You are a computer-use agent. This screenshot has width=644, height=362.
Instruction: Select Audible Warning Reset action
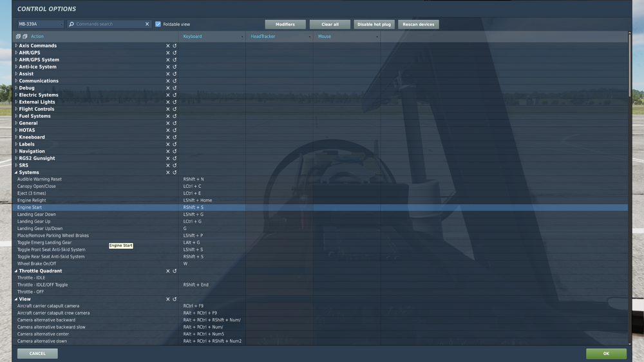(x=39, y=179)
